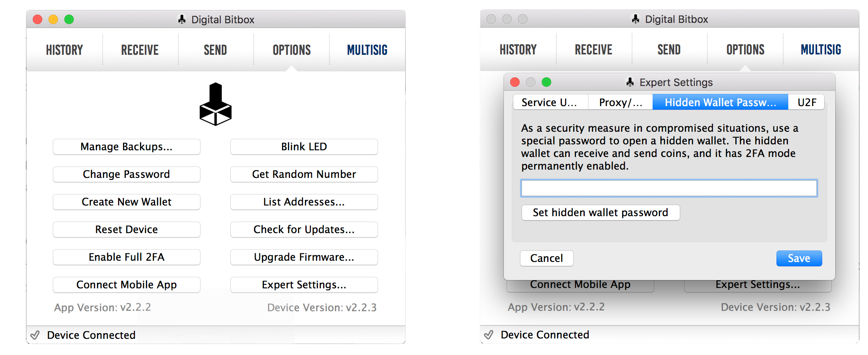Click Set hidden wallet password button
Screen dimensions: 868x355
[x=600, y=213]
